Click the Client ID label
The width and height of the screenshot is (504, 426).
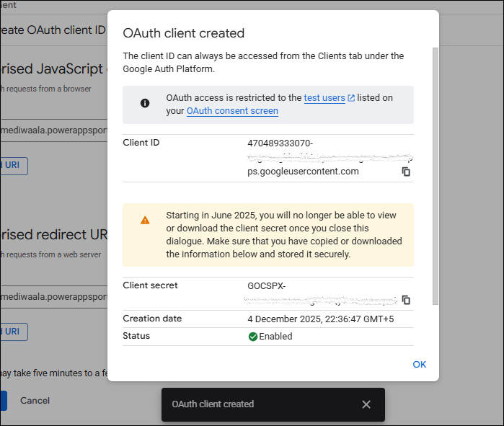[141, 143]
